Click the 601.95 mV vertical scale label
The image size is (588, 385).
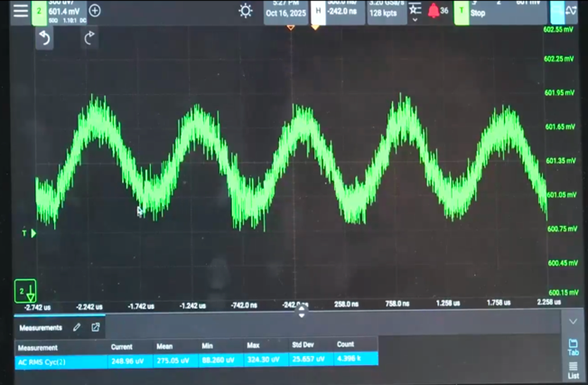coord(559,93)
